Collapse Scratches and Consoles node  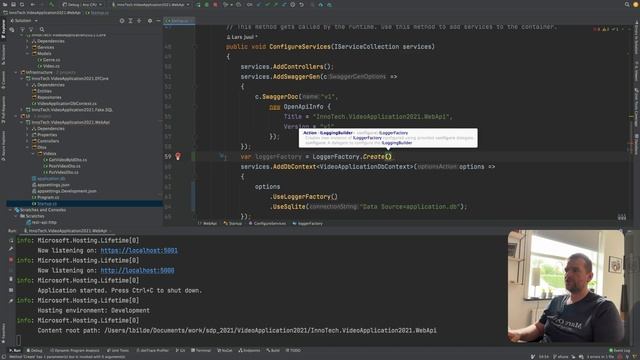pos(11,210)
